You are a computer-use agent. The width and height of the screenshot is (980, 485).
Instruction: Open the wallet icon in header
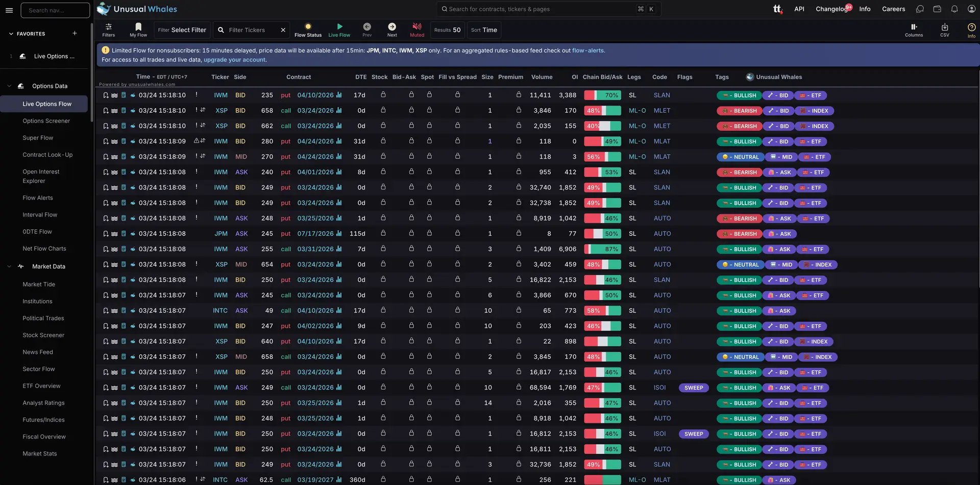[x=937, y=9]
